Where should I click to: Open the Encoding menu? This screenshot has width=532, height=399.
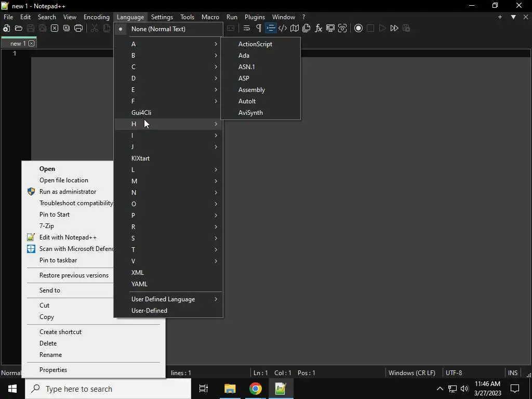point(96,17)
